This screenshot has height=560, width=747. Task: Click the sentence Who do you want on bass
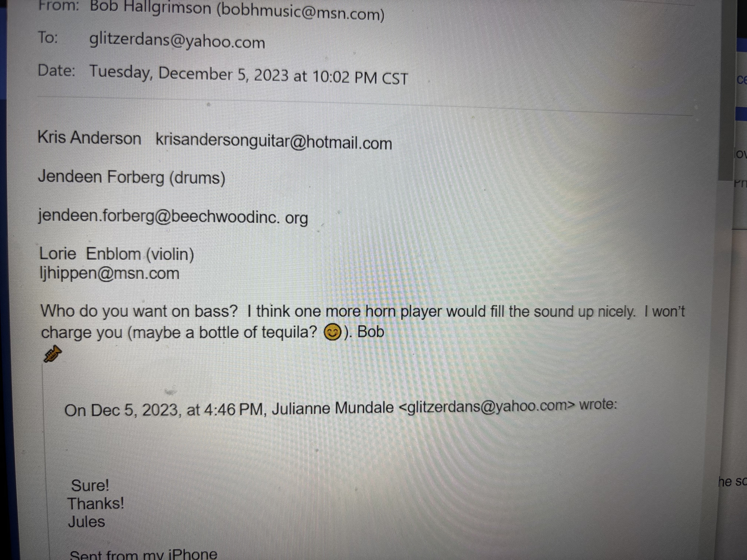coord(139,311)
